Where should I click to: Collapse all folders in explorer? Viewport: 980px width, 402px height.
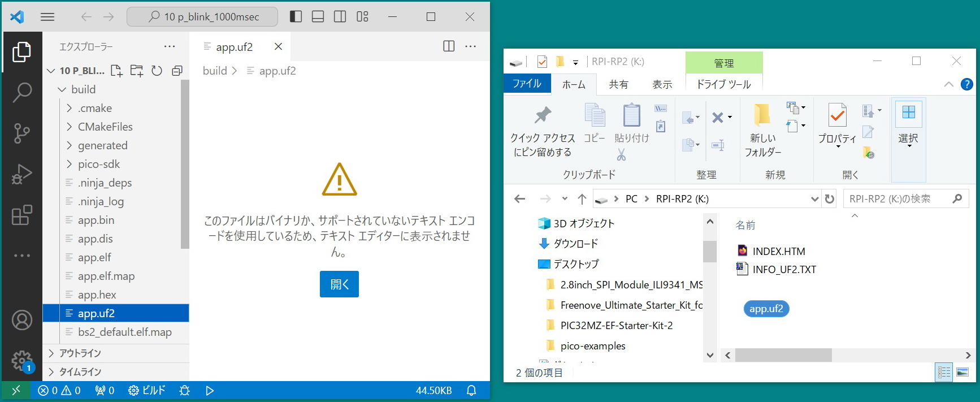[x=177, y=71]
